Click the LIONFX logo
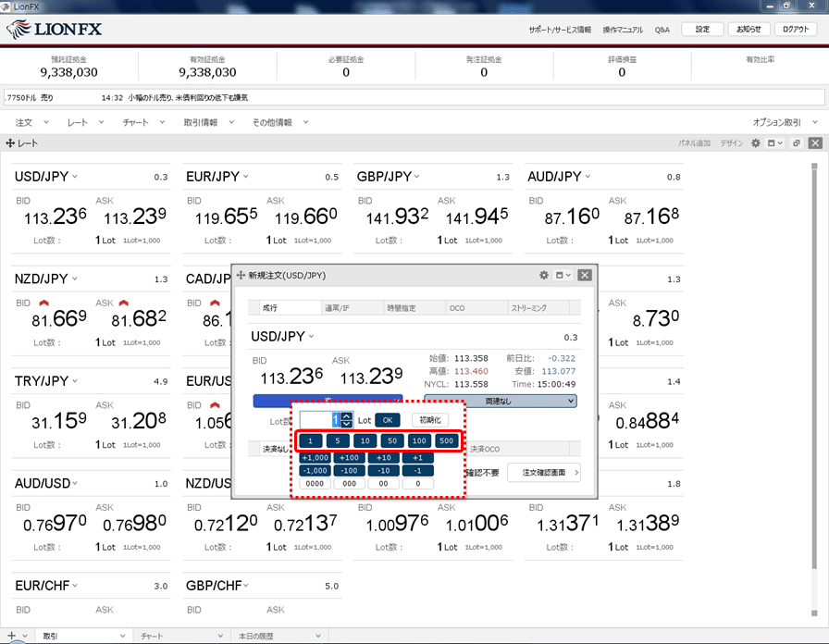829x644 pixels. tap(54, 29)
